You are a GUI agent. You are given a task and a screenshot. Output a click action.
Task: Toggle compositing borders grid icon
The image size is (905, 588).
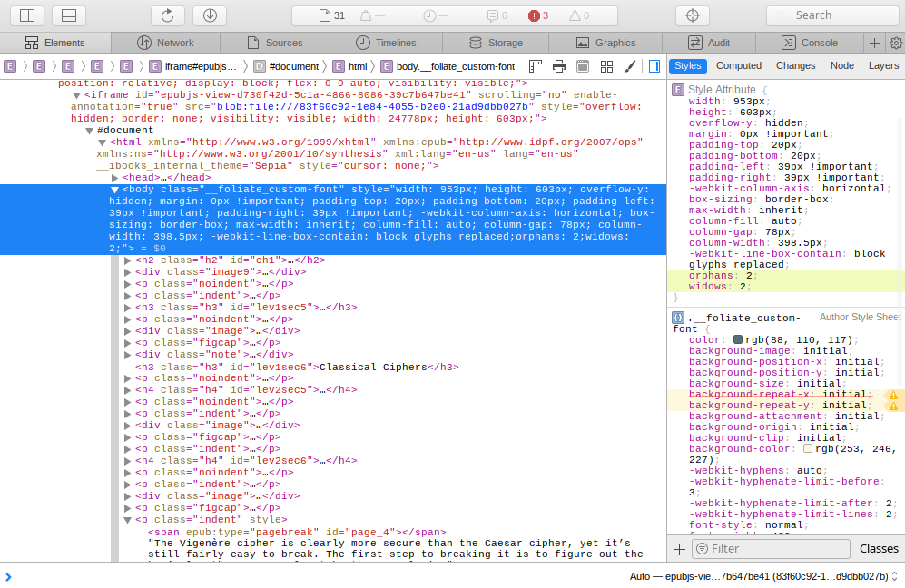[x=606, y=66]
